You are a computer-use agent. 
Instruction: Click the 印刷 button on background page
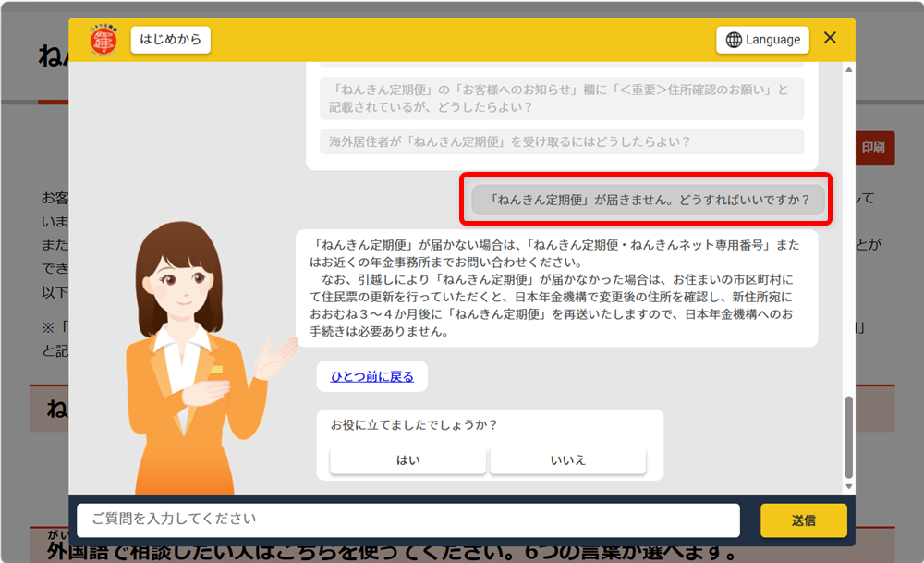click(x=874, y=147)
